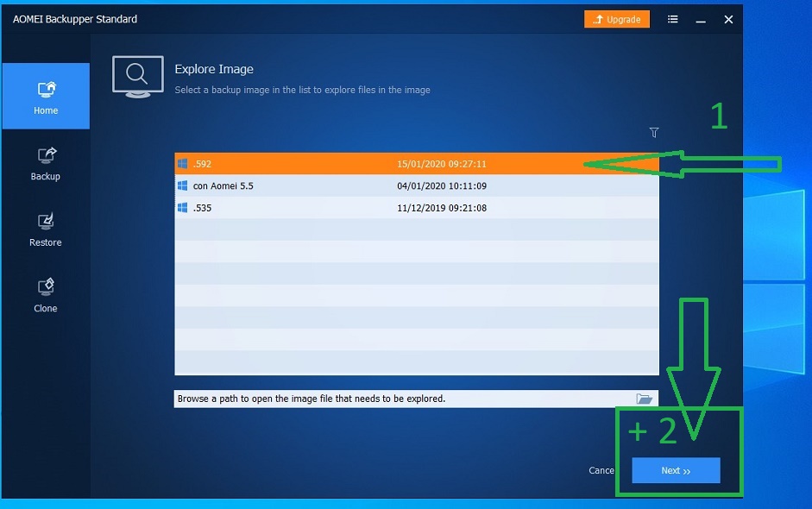
Task: Open the Backup section in sidebar
Action: coord(46,163)
